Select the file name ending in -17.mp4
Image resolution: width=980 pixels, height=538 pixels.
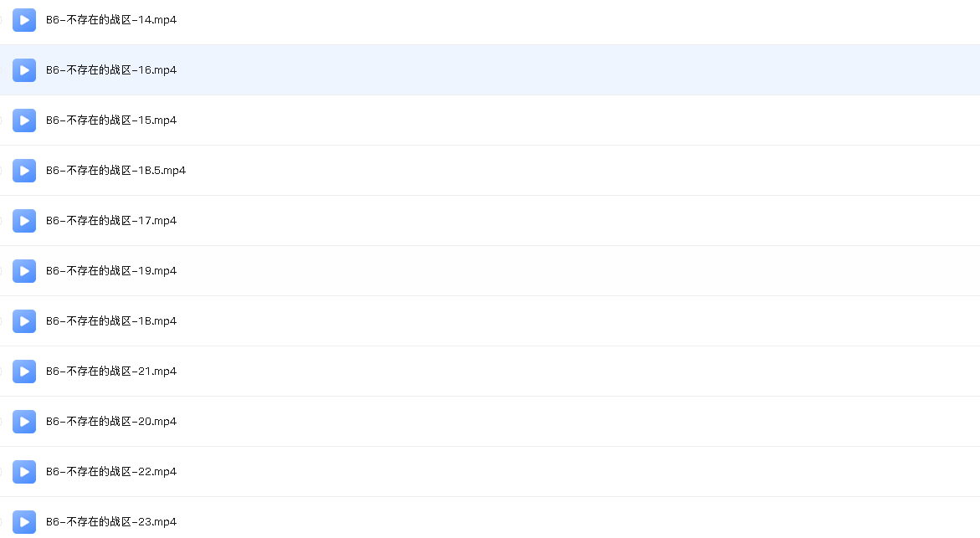[111, 221]
